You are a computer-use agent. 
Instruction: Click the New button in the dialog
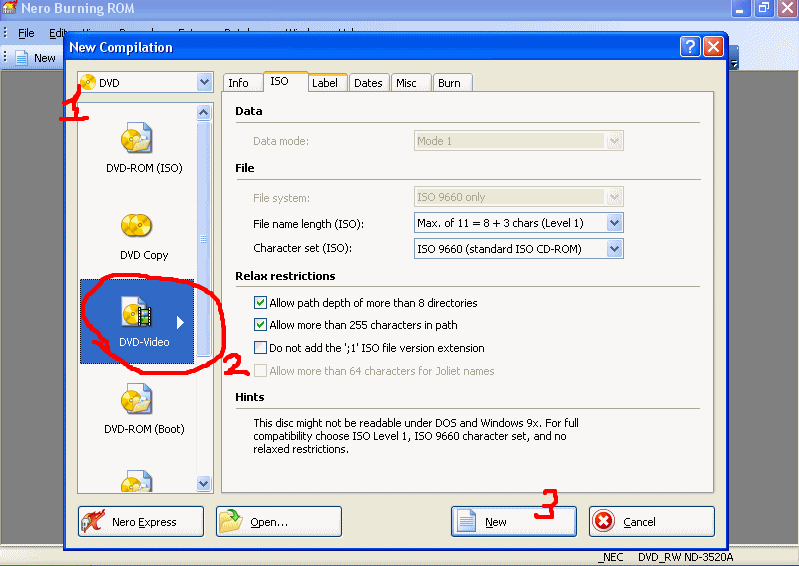(x=514, y=521)
